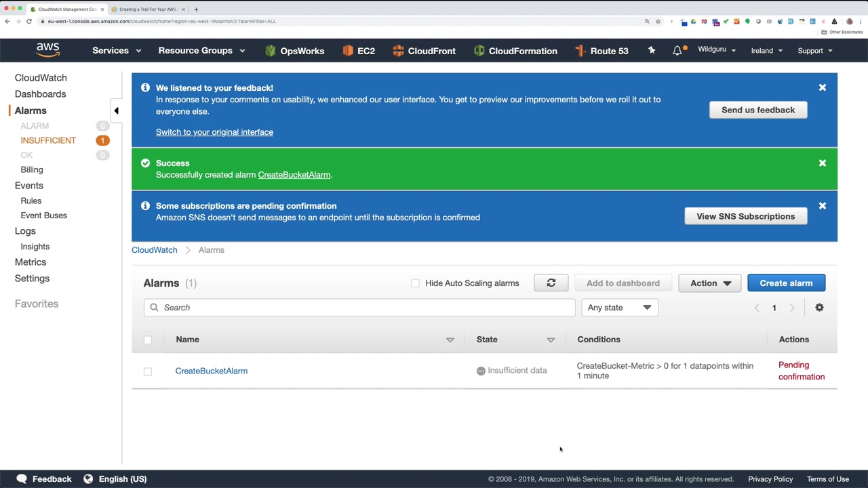Select the CreateBucketAlarm row checkbox
Image resolution: width=868 pixels, height=488 pixels.
pyautogui.click(x=148, y=371)
